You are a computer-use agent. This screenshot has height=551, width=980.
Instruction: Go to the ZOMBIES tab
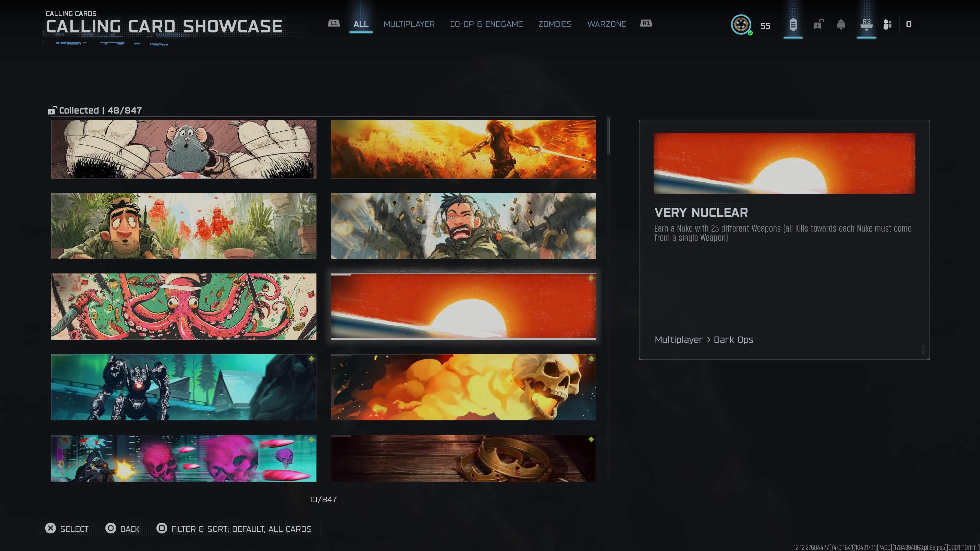coord(555,24)
